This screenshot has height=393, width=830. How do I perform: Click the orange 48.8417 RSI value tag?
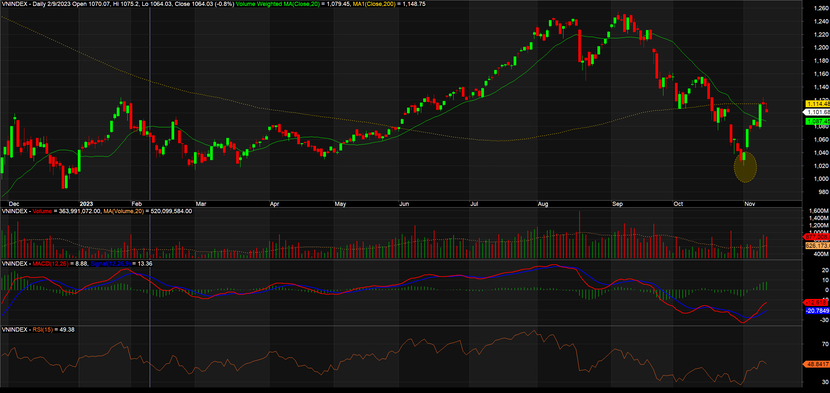point(815,364)
